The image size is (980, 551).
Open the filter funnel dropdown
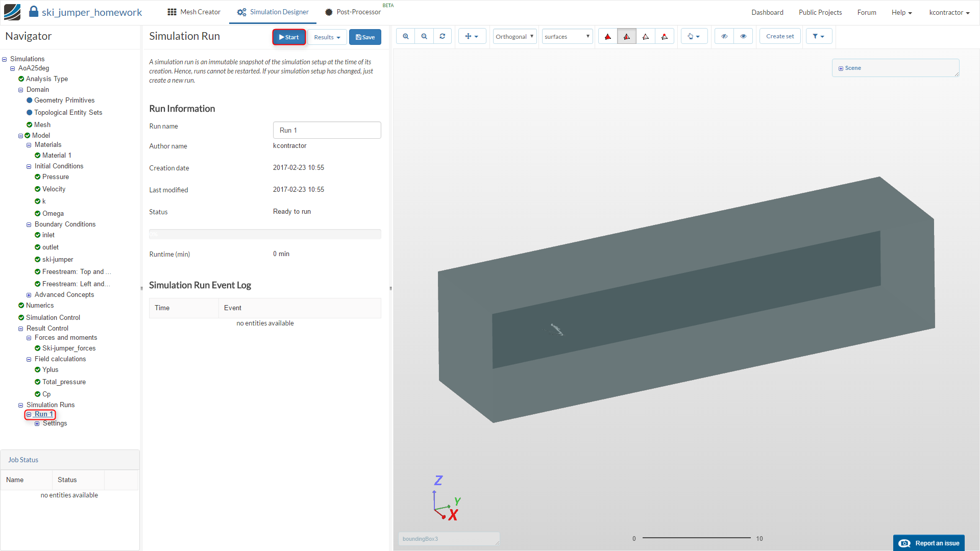pos(819,36)
